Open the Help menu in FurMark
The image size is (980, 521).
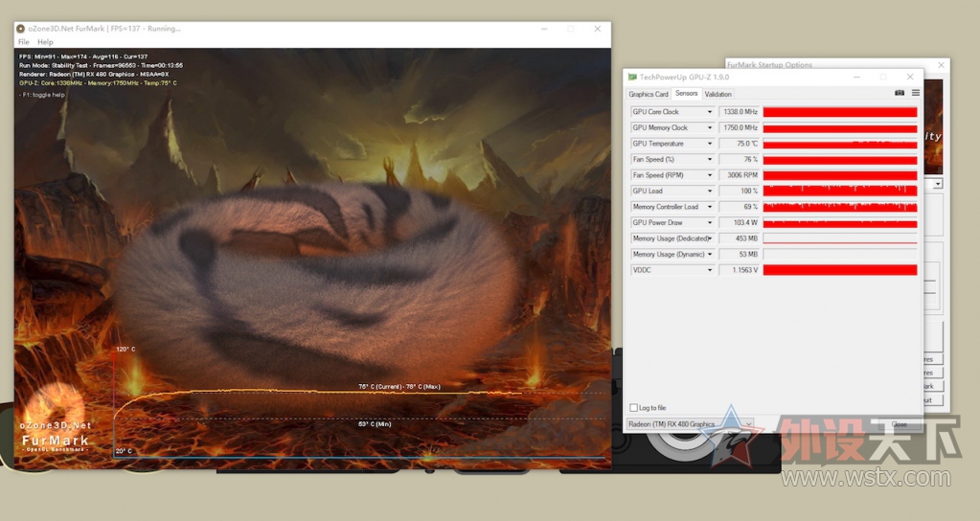click(45, 42)
